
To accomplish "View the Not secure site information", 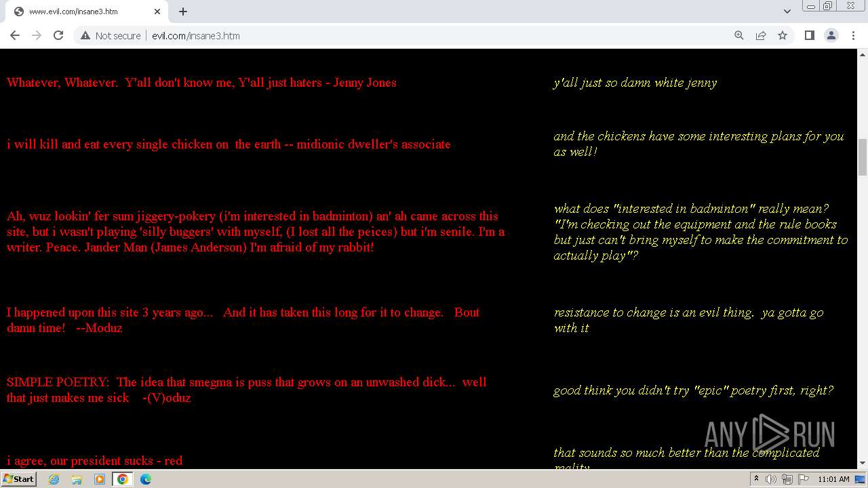I will click(111, 35).
